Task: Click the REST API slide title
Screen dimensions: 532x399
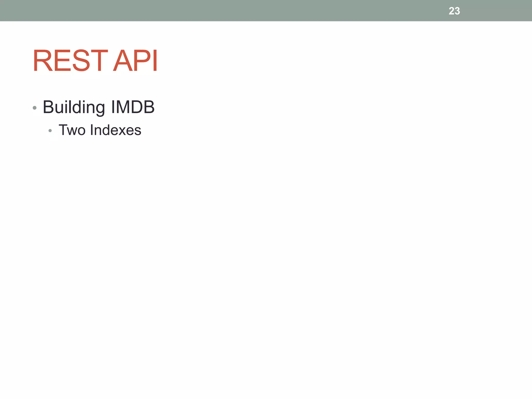Action: pos(95,61)
